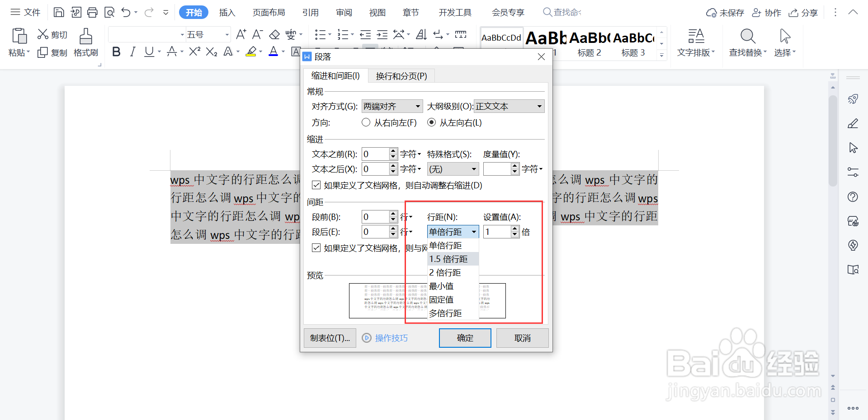Click the Cut scissors icon
Screen dimensions: 868x420
[x=42, y=34]
